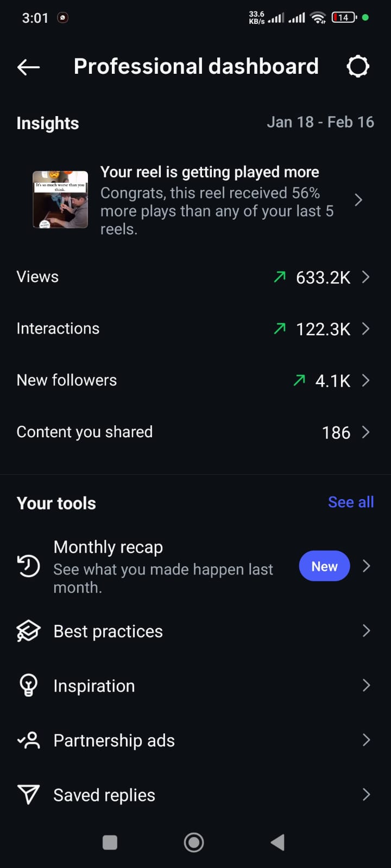Tap the Inspiration lightbulb icon
Screen dimensions: 391x868
(28, 685)
